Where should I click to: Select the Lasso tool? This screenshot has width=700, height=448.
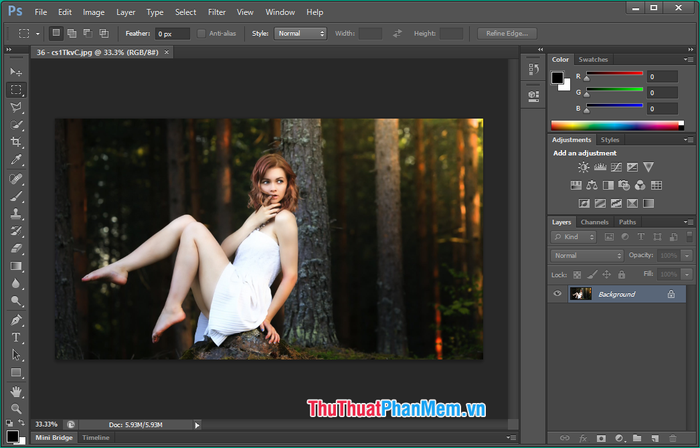click(16, 107)
